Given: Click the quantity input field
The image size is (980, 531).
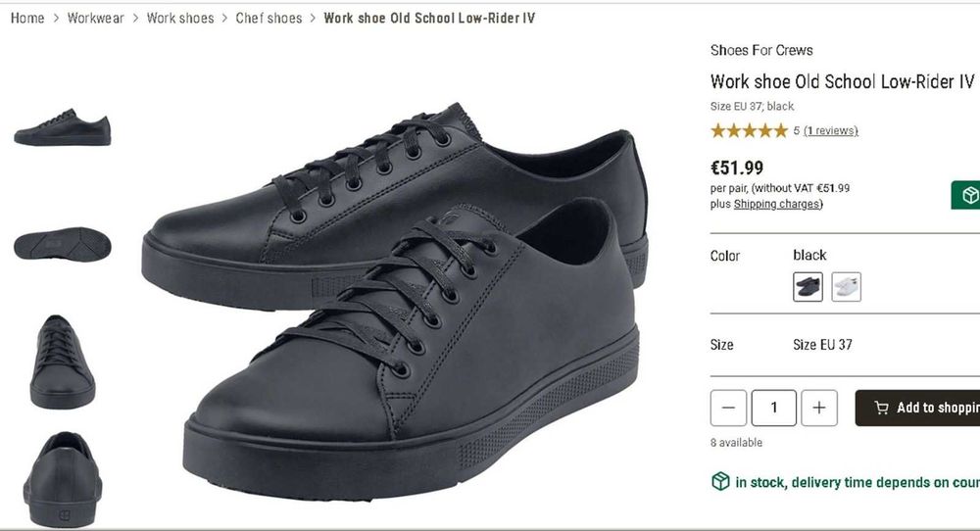Looking at the screenshot, I should [x=774, y=408].
